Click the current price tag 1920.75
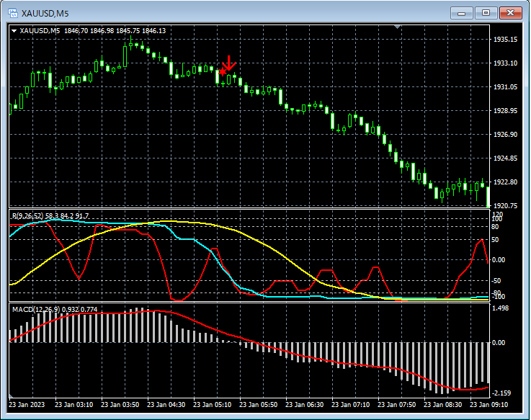Image resolution: width=531 pixels, height=420 pixels. point(504,206)
